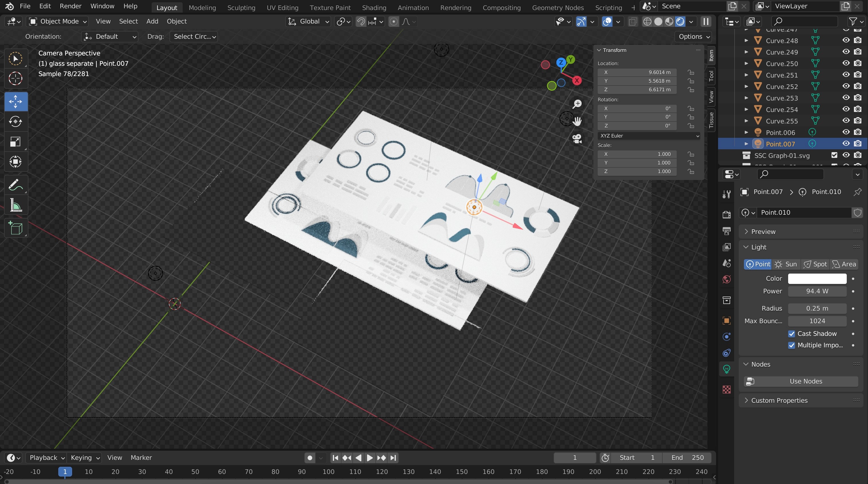
Task: Disable the Cast Shadow checkbox
Action: point(792,334)
